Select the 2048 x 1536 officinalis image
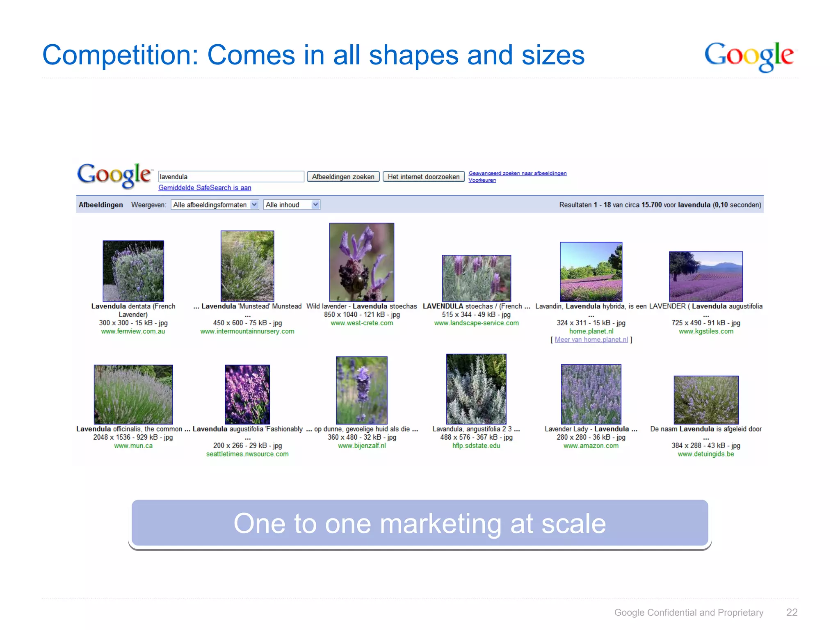The height and width of the screenshot is (630, 840). (x=133, y=394)
